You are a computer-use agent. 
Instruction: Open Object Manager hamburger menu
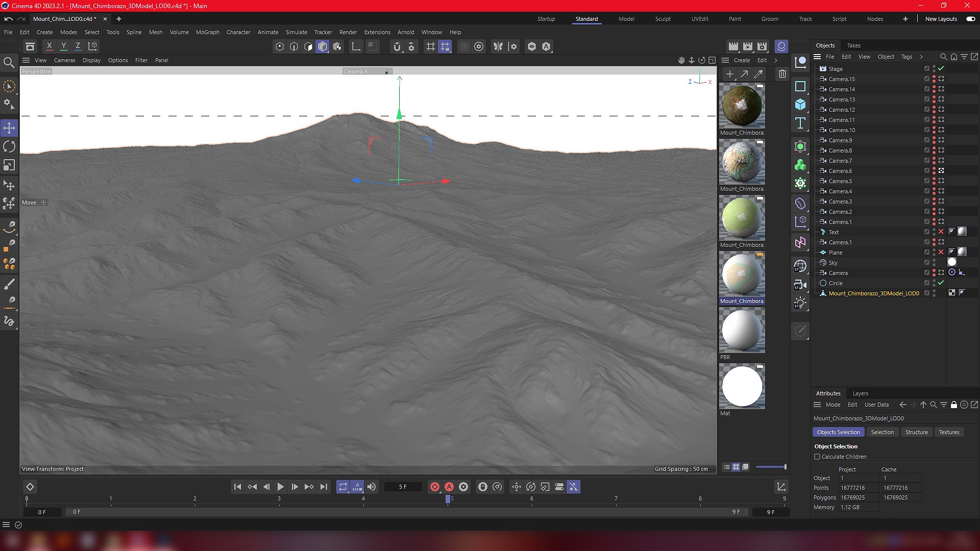click(817, 57)
